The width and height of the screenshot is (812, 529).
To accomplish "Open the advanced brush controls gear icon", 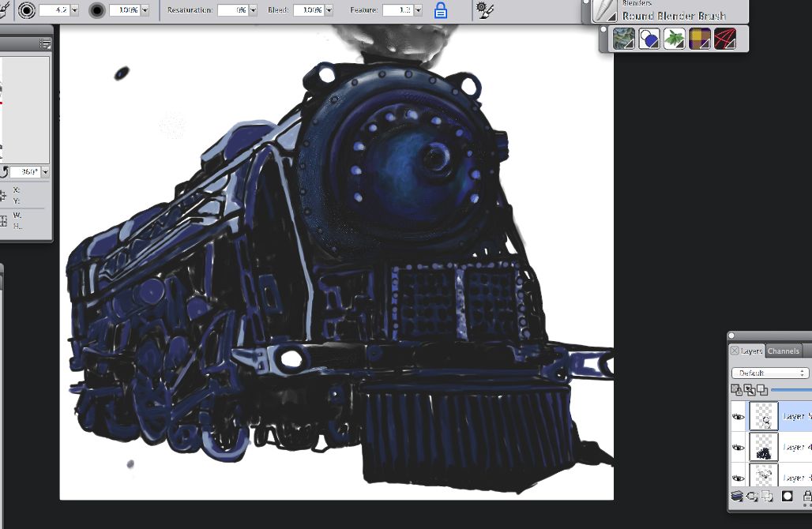I will coord(483,10).
